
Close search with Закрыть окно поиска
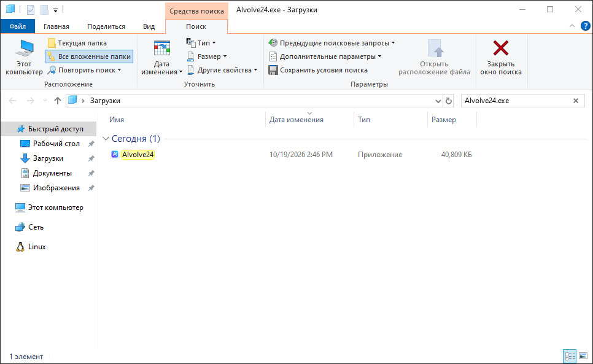pyautogui.click(x=501, y=57)
